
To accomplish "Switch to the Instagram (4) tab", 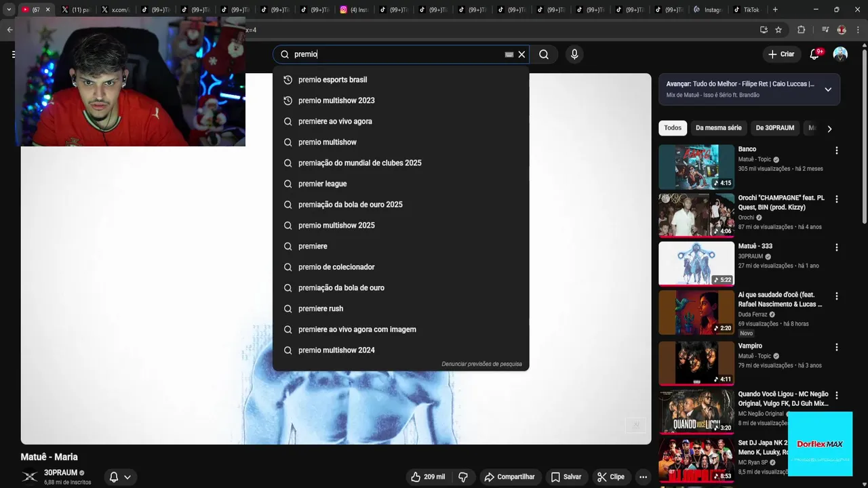I will point(355,9).
